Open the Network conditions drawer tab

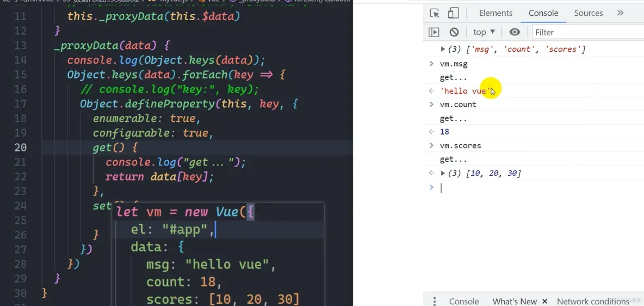click(593, 302)
